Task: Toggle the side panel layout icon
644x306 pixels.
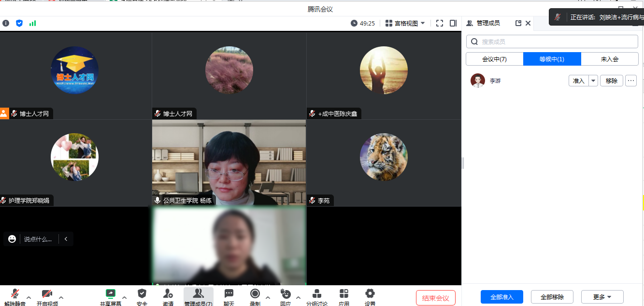Action: (453, 23)
